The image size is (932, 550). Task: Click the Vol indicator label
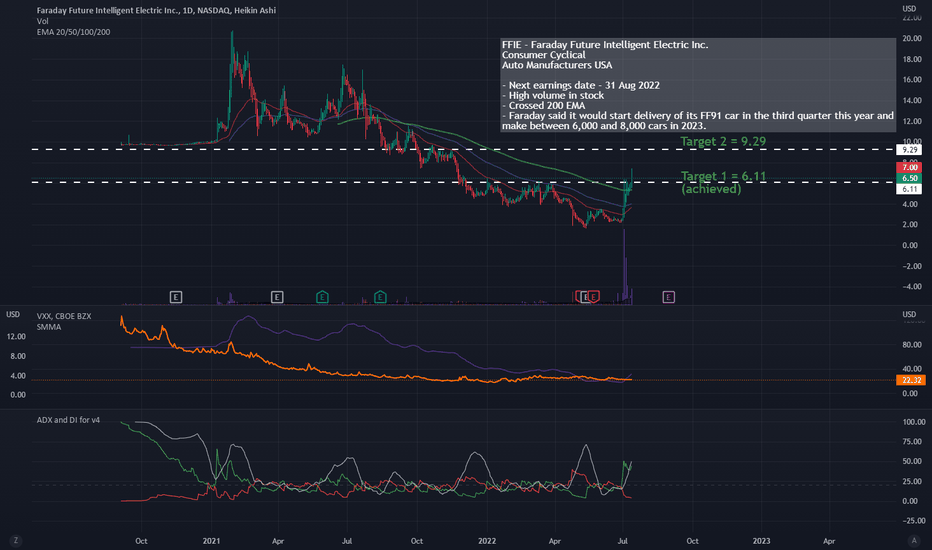43,21
